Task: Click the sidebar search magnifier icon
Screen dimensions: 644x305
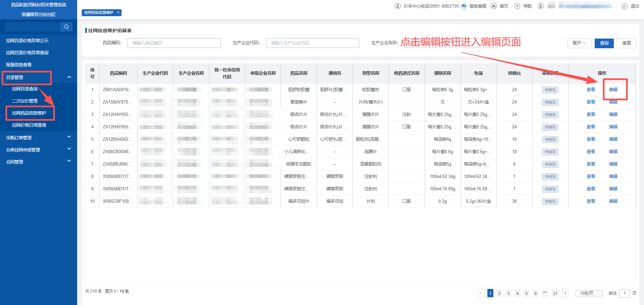Action: pyautogui.click(x=66, y=27)
